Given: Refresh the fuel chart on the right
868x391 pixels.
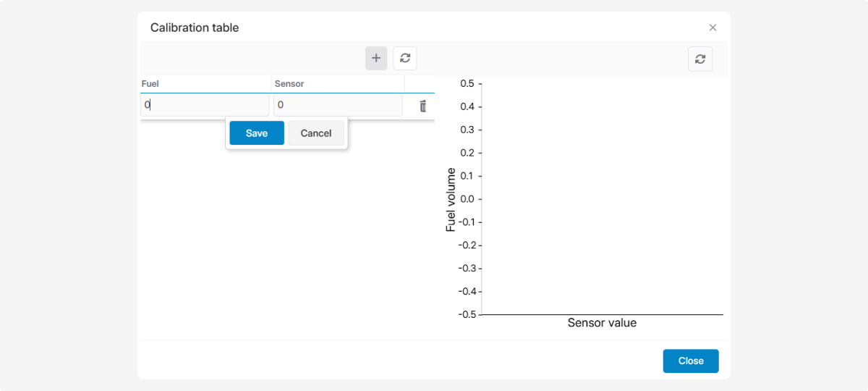Looking at the screenshot, I should [700, 59].
